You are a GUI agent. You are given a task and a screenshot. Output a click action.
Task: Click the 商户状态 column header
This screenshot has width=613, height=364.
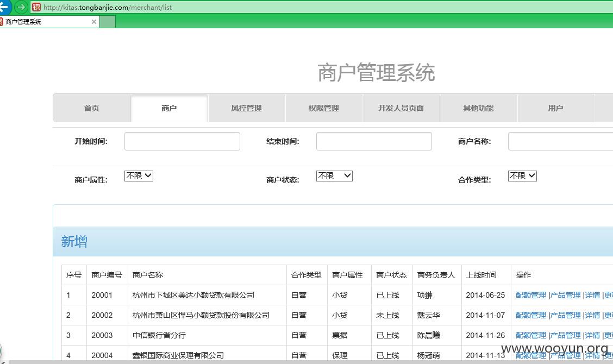coord(391,275)
